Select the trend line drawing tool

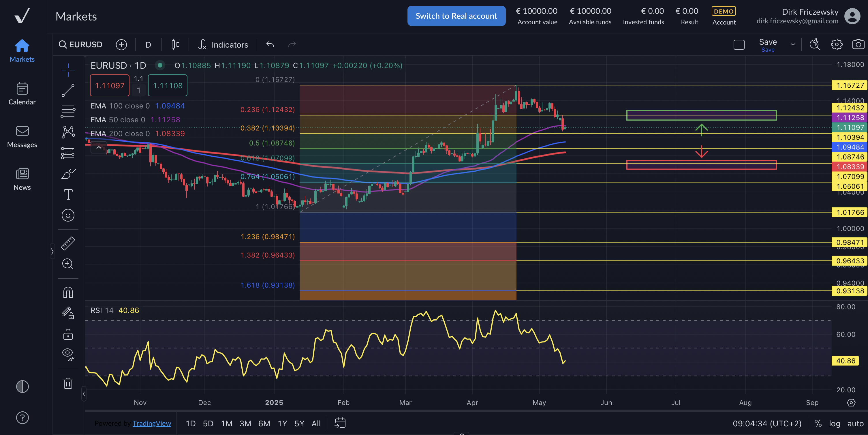point(68,91)
